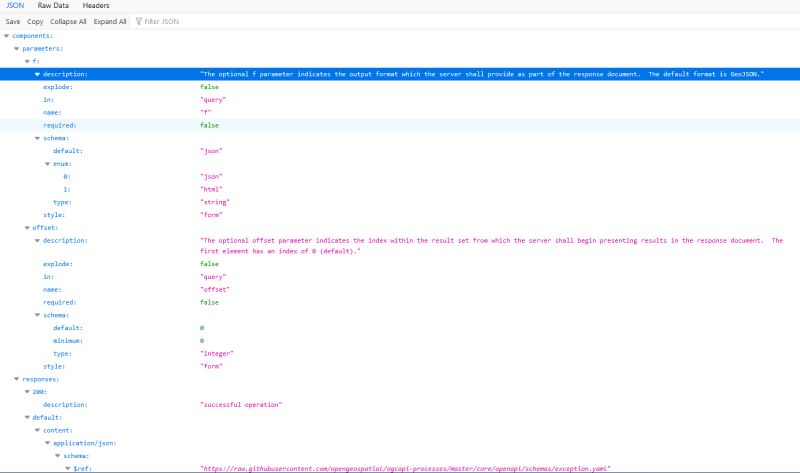Switch to the JSON tab
The width and height of the screenshot is (800, 473).
tap(15, 6)
